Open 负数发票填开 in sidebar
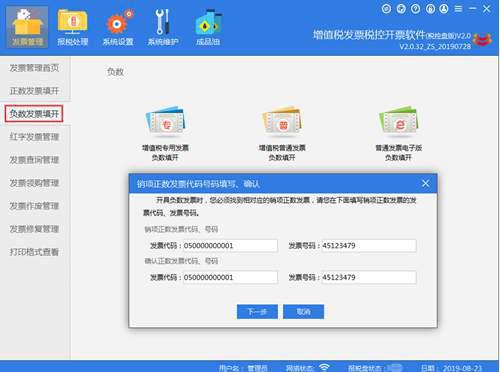The image size is (500, 372). point(34,114)
